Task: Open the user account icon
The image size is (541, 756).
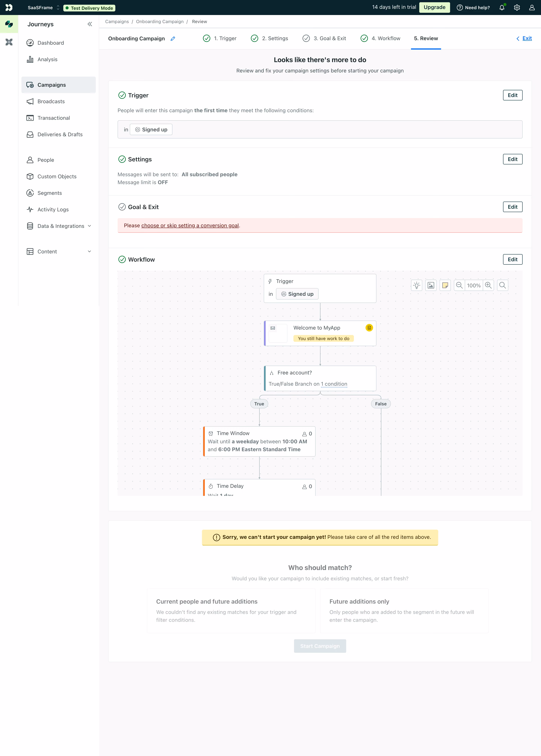Action: coord(532,7)
